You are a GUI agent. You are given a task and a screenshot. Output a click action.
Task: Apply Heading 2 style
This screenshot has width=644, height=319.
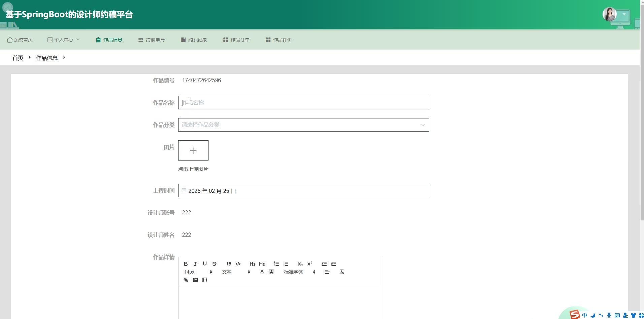(x=262, y=264)
